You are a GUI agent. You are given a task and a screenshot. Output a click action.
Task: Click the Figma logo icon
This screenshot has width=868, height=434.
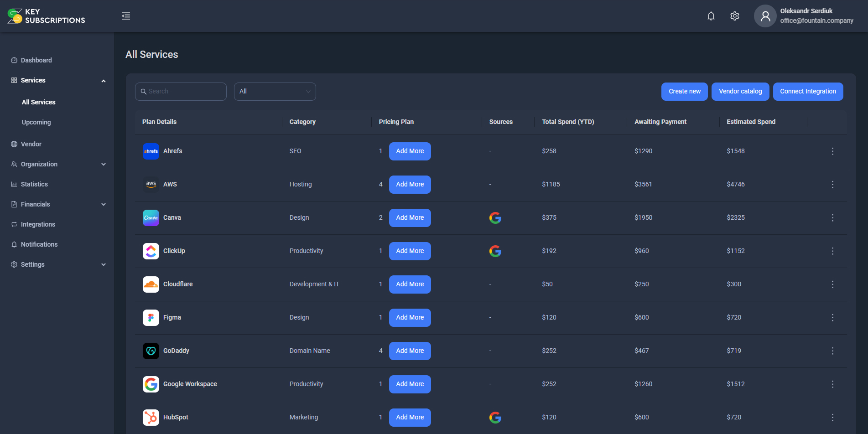(151, 318)
